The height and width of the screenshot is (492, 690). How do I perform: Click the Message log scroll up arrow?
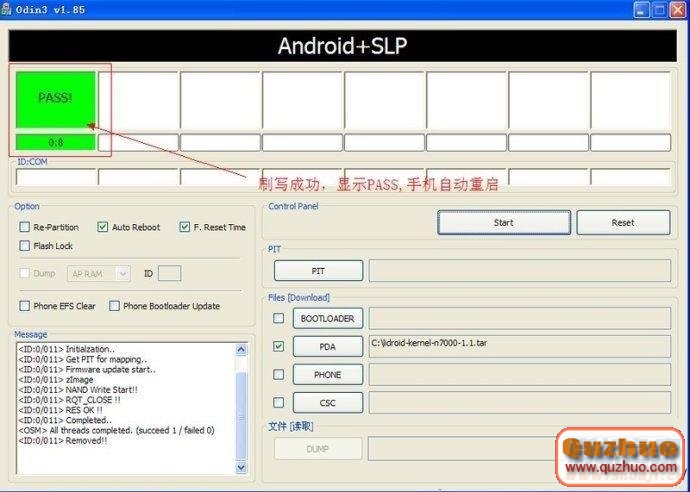[241, 349]
